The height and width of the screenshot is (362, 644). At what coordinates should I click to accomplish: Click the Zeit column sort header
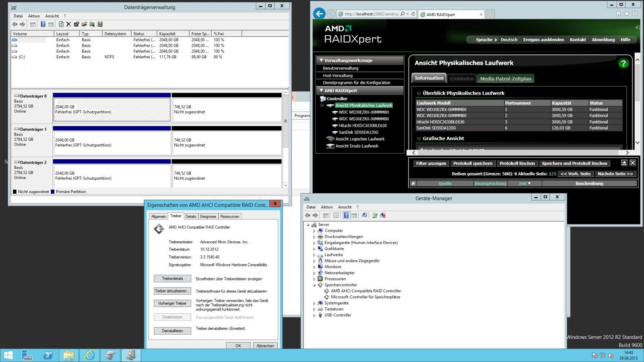524,183
